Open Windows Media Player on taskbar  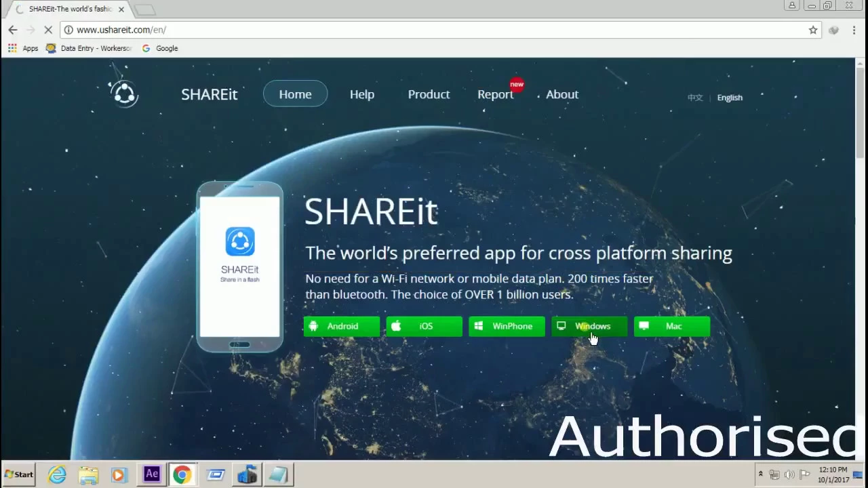coord(119,474)
